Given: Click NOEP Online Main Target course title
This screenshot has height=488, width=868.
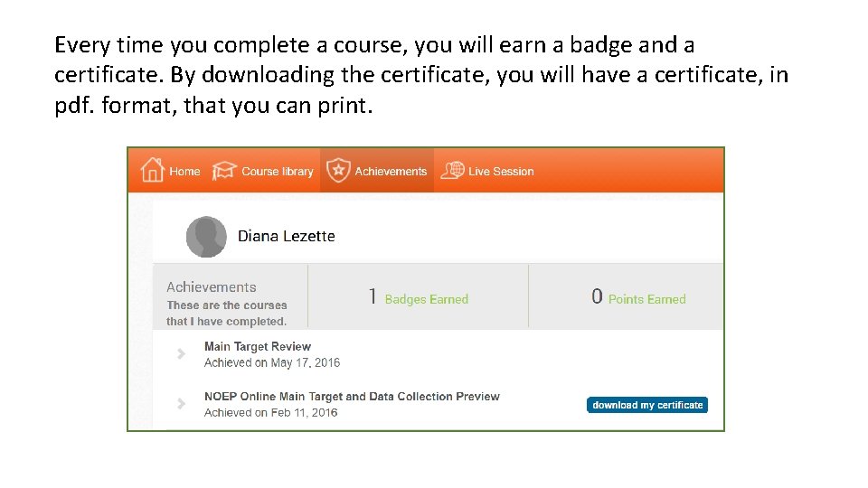Looking at the screenshot, I should click(x=352, y=396).
